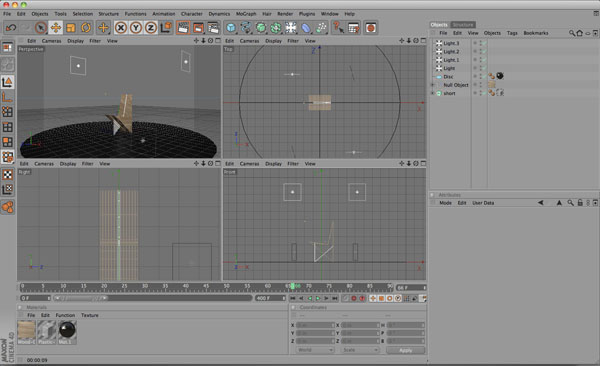This screenshot has height=366, width=600.
Task: Render to Picture Viewer icon
Action: pyautogui.click(x=198, y=28)
